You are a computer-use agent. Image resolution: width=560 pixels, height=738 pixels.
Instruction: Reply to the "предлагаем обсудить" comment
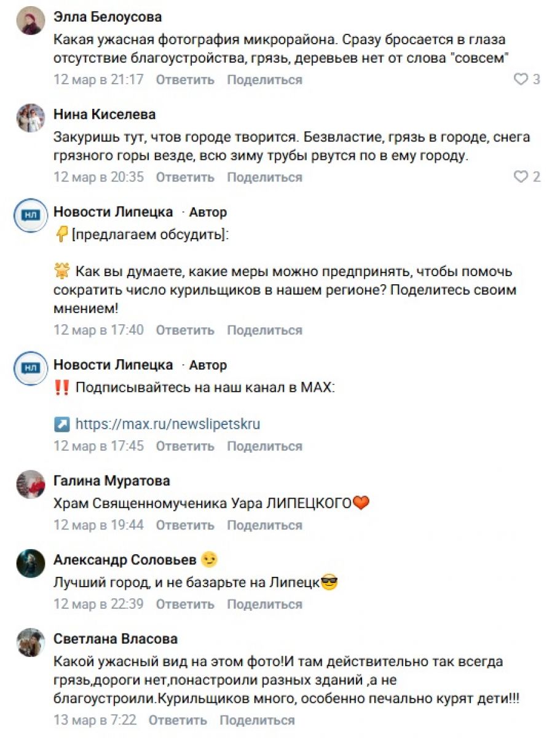click(185, 330)
